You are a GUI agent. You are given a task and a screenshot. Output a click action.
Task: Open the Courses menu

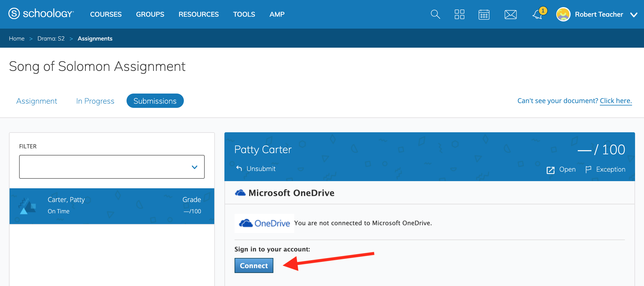click(106, 14)
